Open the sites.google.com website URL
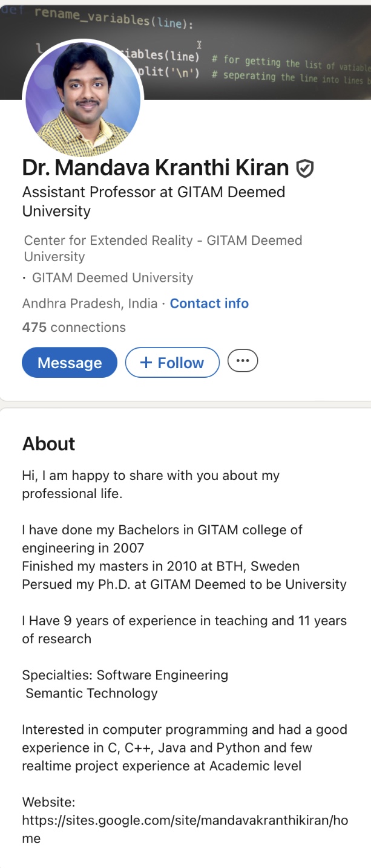This screenshot has height=868, width=371. [x=185, y=821]
